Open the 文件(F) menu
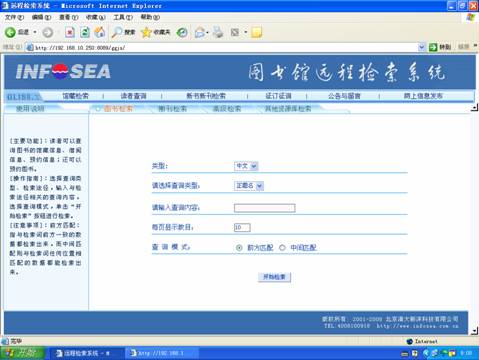The width and height of the screenshot is (479, 360). click(14, 17)
